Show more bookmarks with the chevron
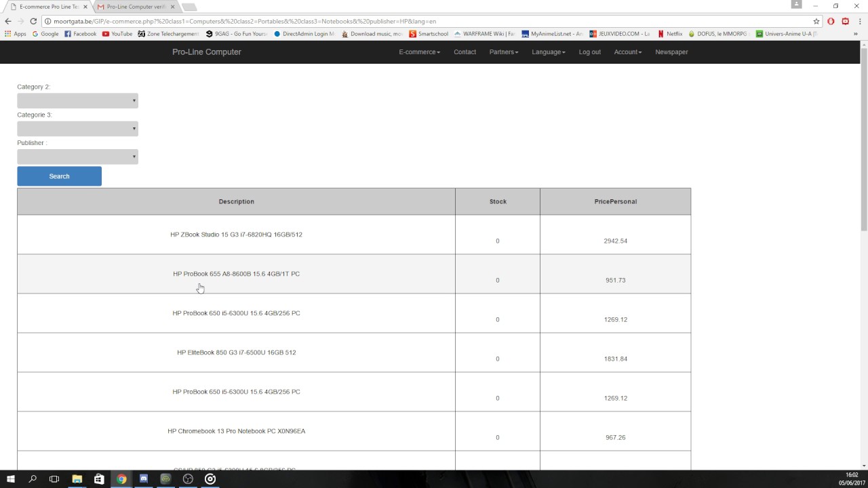Screen dimensions: 868x488 (856, 34)
